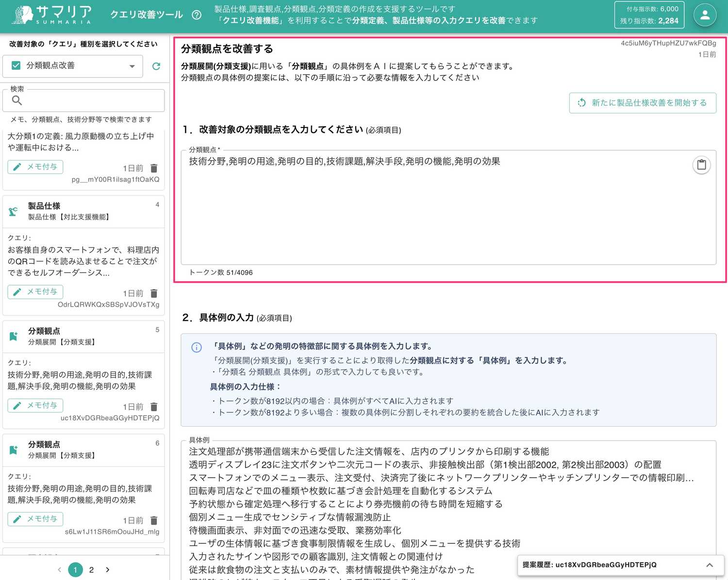This screenshot has height=580, width=728.
Task: Open the 分類観点 card numbered 6
Action: 83,450
